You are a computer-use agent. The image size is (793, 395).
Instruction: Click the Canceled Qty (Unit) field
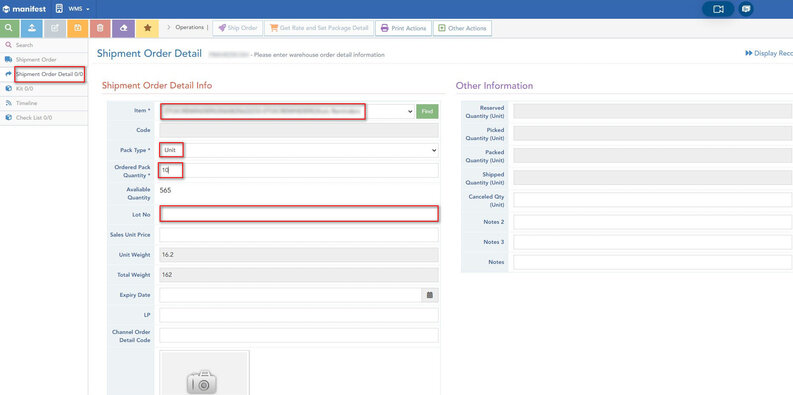pos(653,200)
